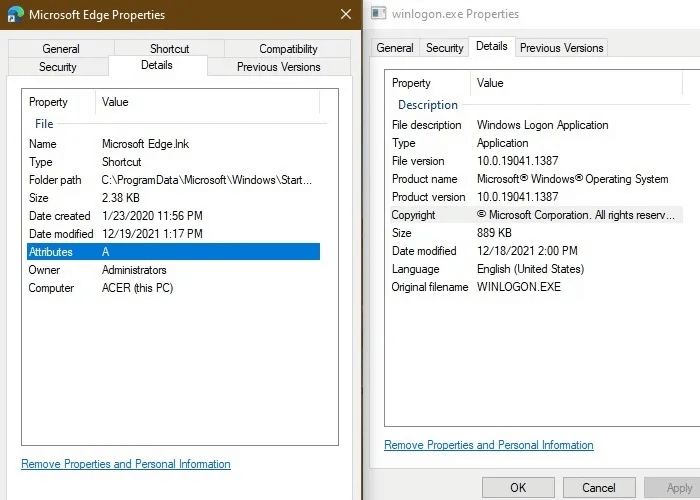Open the General tab in Edge Properties

click(61, 48)
